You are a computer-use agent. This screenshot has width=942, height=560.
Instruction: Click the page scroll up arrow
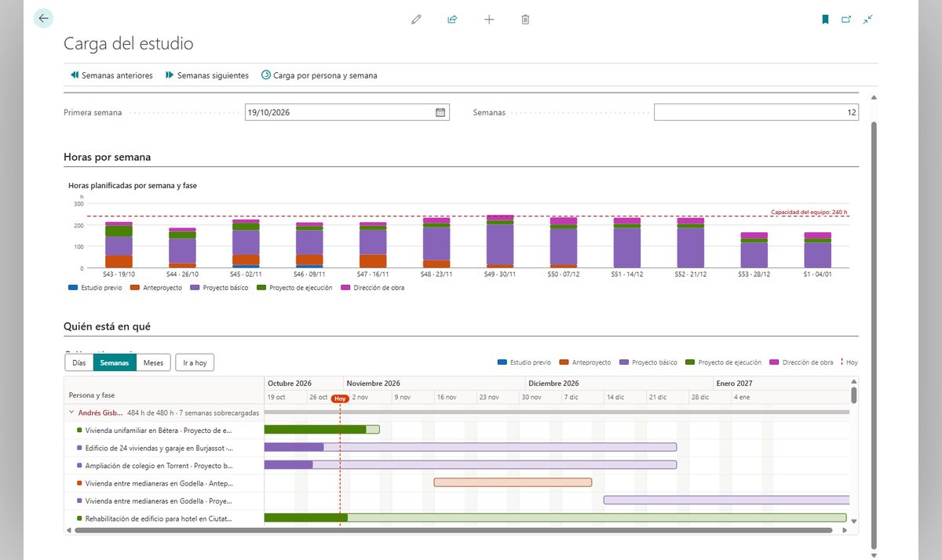(x=874, y=97)
